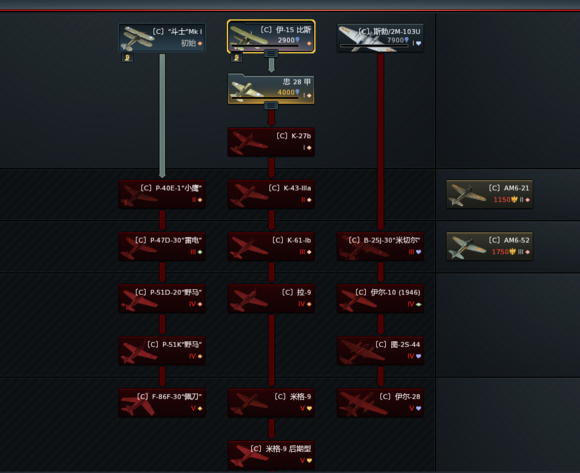Viewport: 580px width, 473px height.
Task: Select the locked 拉-9 fighter card
Action: click(271, 298)
